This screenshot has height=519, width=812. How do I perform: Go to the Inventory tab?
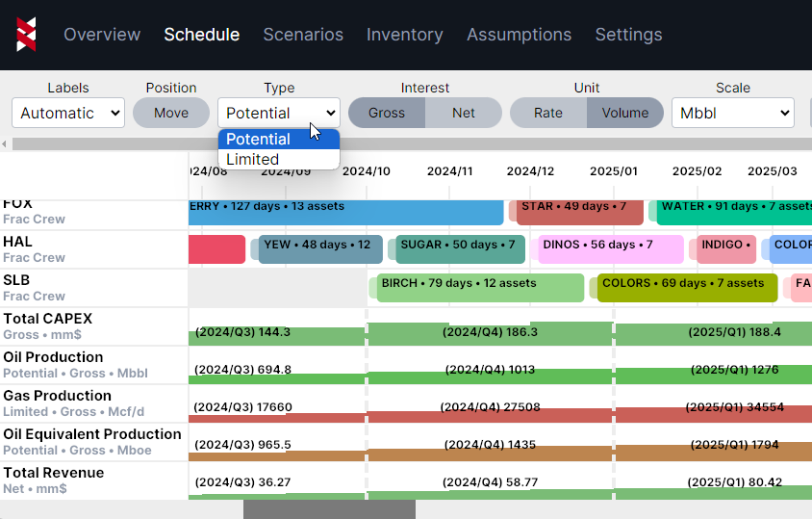point(404,35)
